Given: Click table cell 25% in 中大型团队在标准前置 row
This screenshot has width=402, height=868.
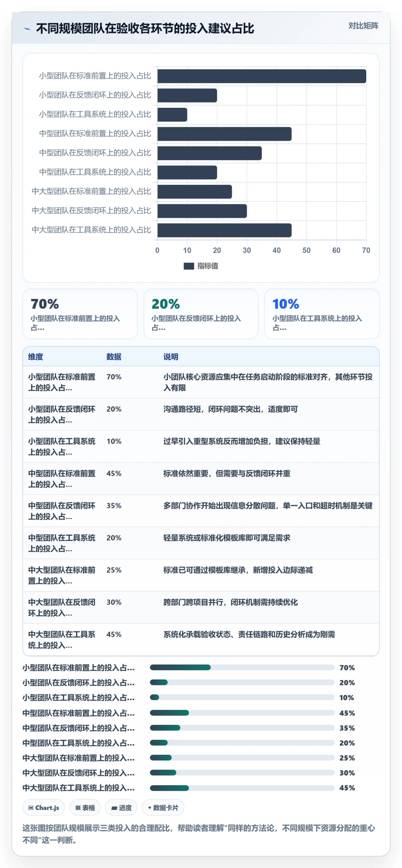Looking at the screenshot, I should click(114, 570).
